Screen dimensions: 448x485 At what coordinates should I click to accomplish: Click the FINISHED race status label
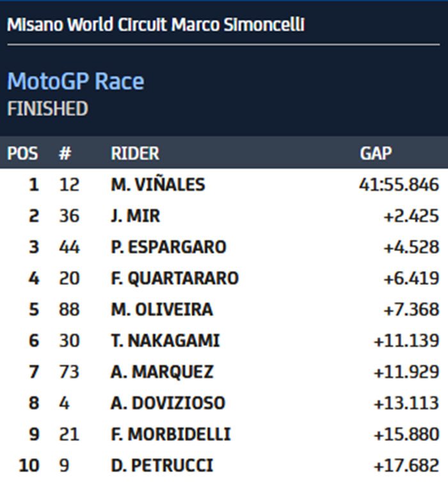(x=47, y=109)
